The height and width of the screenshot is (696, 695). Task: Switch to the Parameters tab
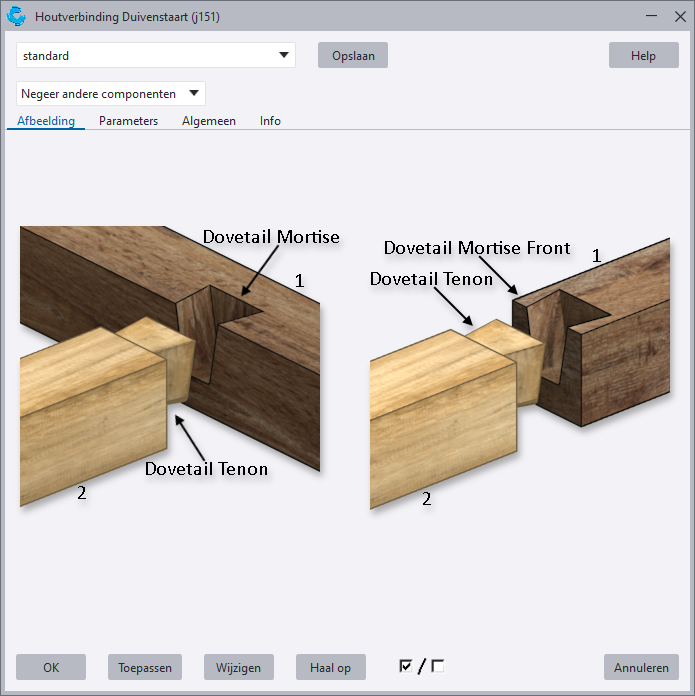tap(128, 121)
